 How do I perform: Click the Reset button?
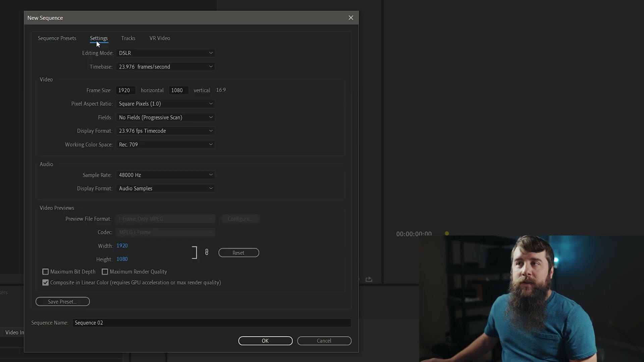pos(238,253)
